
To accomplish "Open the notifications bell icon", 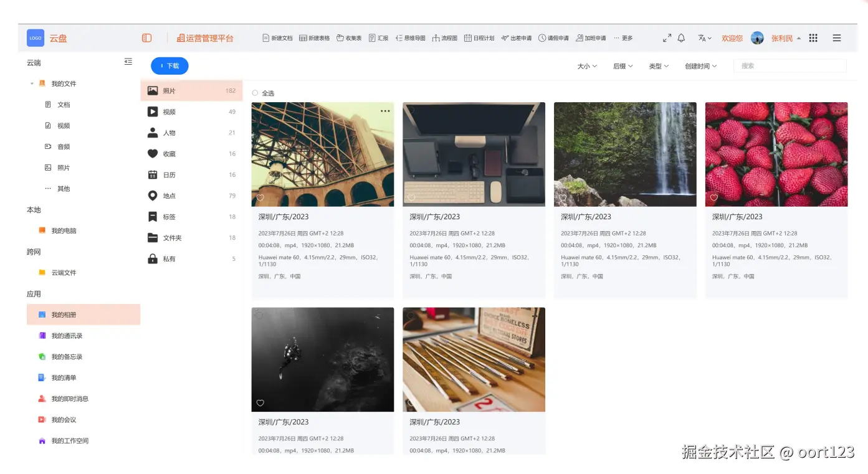I will (681, 38).
